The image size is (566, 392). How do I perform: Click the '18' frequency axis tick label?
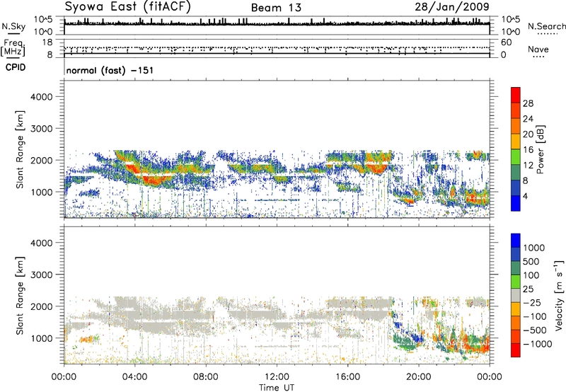pyautogui.click(x=47, y=42)
